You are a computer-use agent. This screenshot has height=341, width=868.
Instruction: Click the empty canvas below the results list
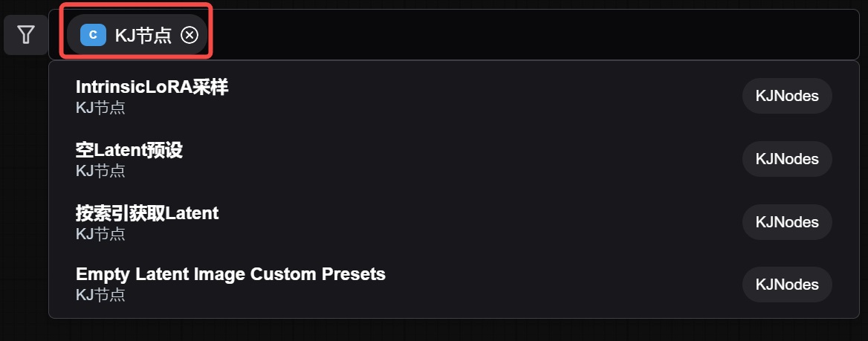tap(446, 331)
